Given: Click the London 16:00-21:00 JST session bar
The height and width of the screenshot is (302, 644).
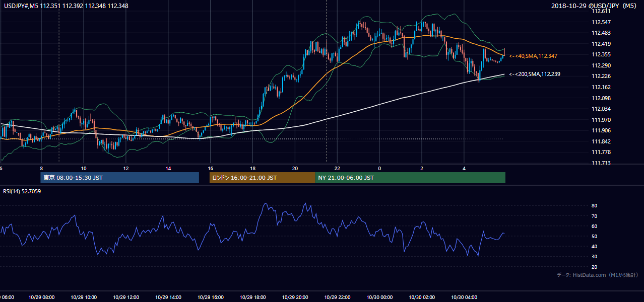Looking at the screenshot, I should point(262,178).
